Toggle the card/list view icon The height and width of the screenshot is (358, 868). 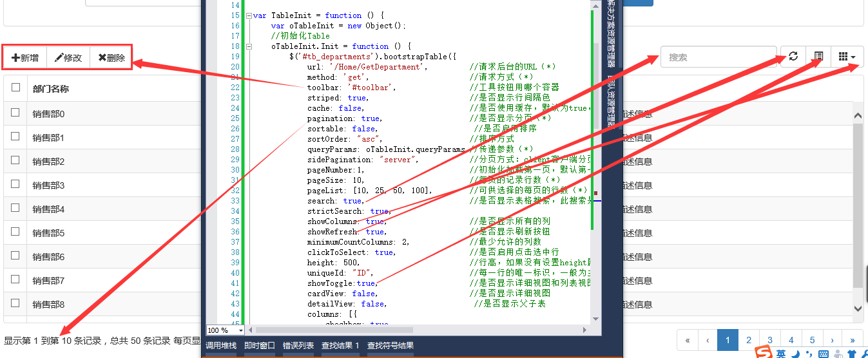(818, 57)
